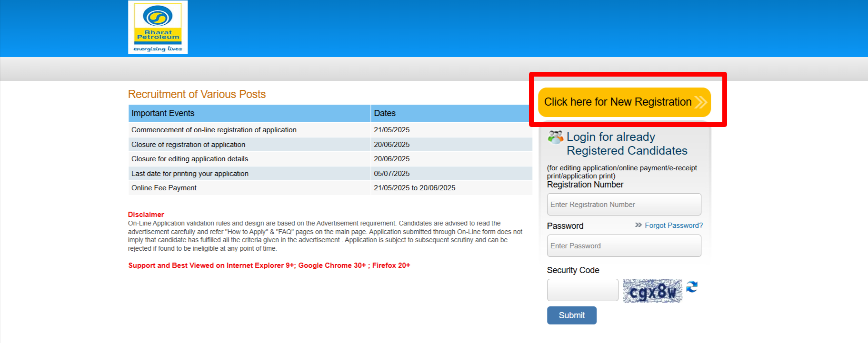Click the double chevron on the New Registration button
868x343 pixels.
click(700, 102)
